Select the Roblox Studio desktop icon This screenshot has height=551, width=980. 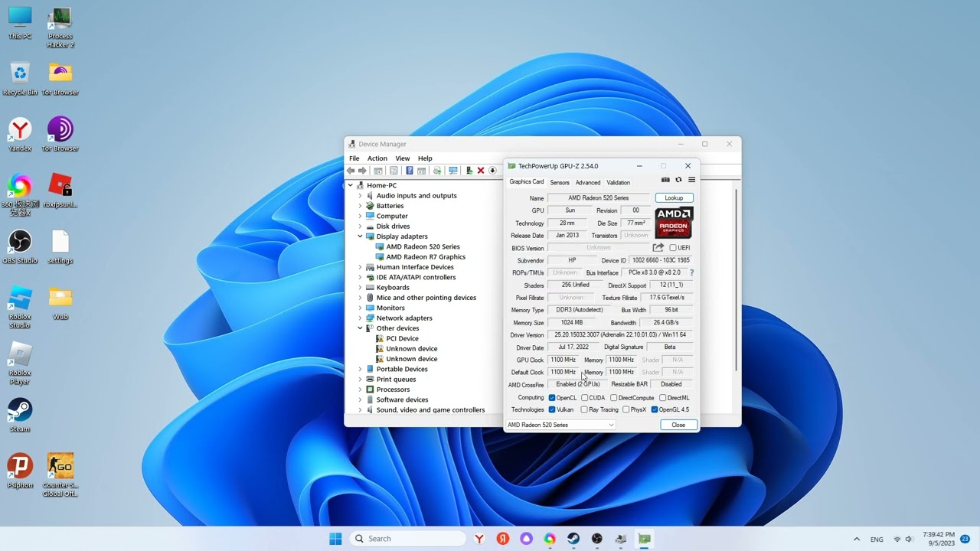[20, 308]
